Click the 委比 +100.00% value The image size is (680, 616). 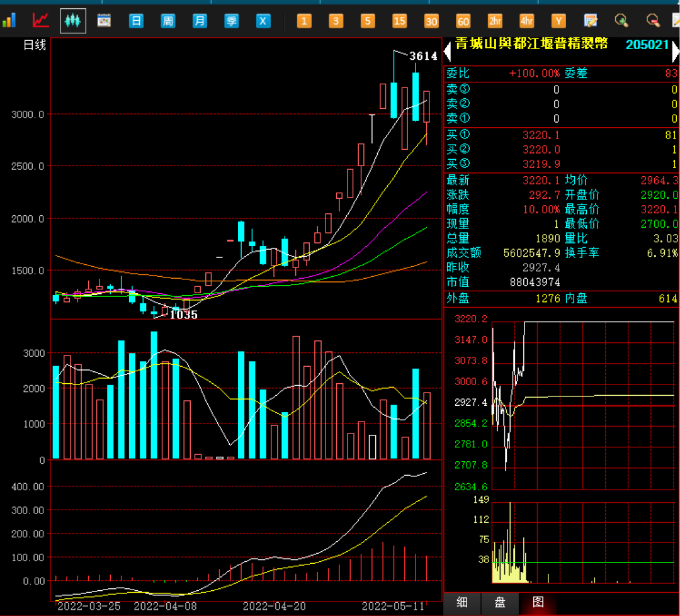click(x=535, y=73)
